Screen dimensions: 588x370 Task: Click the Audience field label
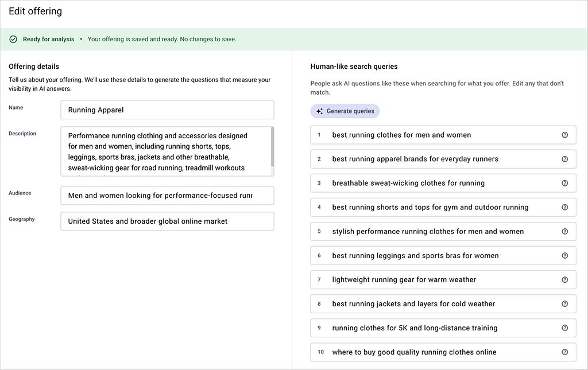click(20, 193)
